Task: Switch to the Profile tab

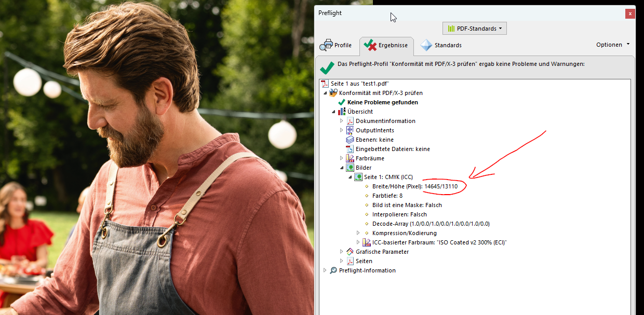Action: point(336,45)
